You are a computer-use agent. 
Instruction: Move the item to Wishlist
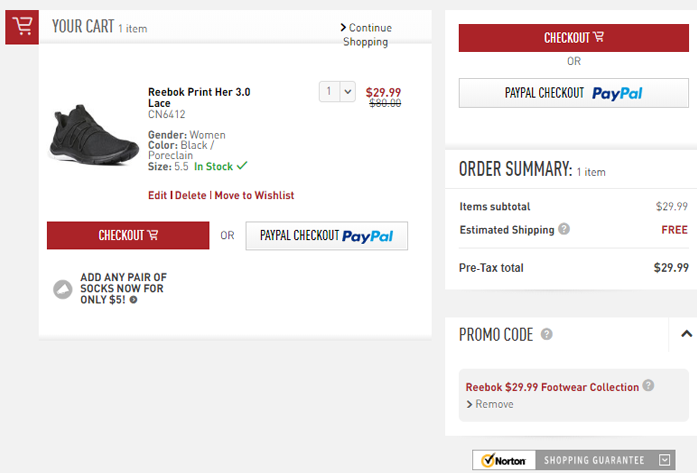[x=254, y=196]
